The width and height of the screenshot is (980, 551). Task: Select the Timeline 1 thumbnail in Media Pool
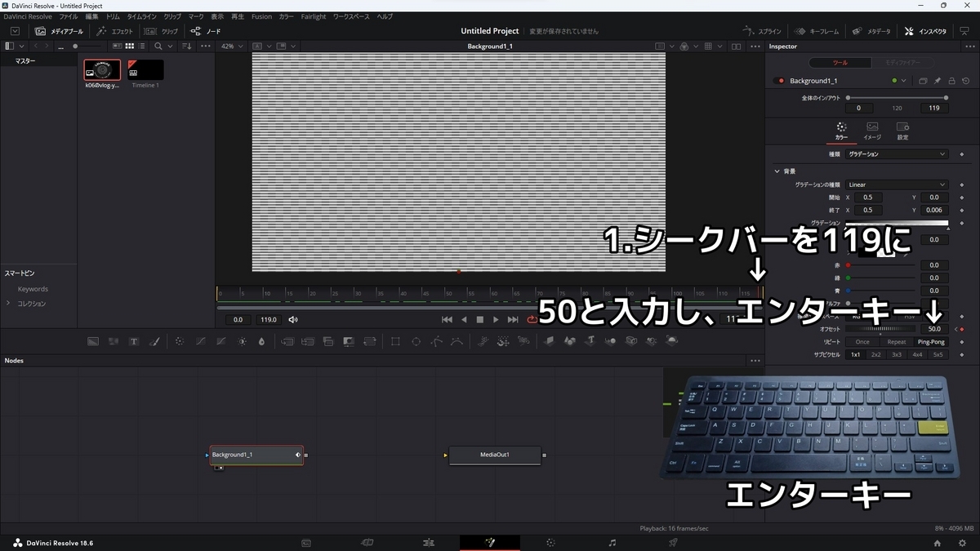[x=145, y=71]
